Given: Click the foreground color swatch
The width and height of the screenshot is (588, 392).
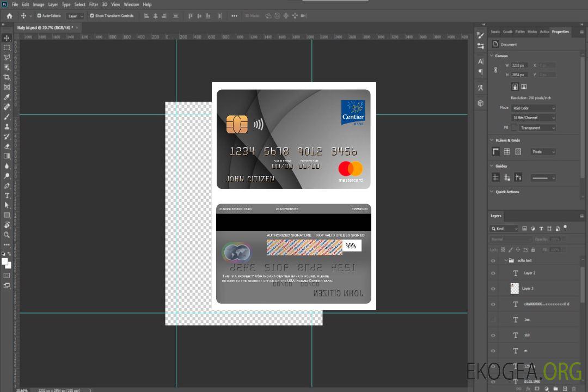Looking at the screenshot, I should pos(5,261).
